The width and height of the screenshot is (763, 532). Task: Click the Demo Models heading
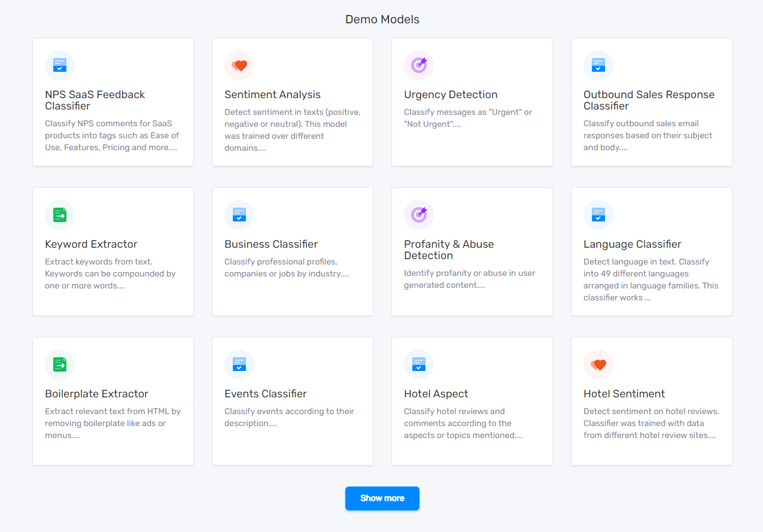point(382,19)
